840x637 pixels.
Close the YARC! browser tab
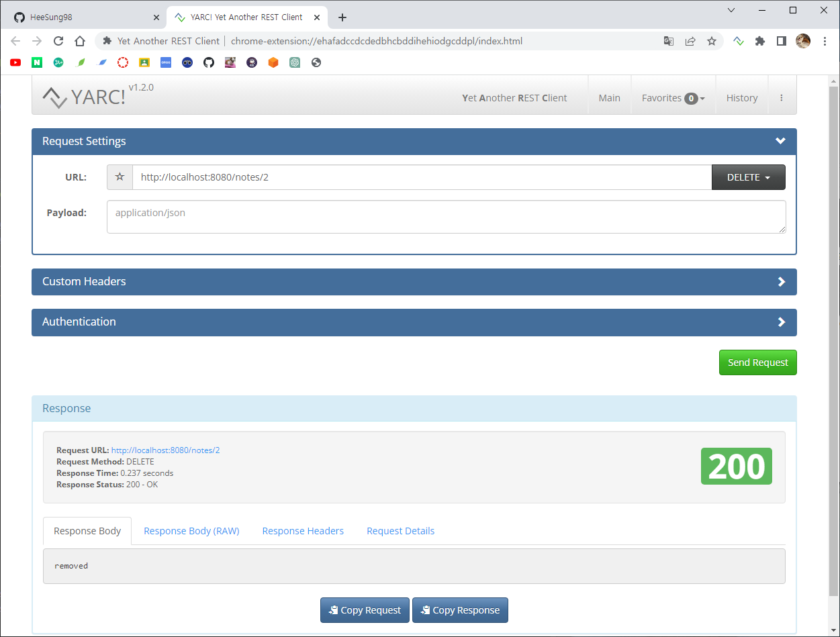[x=317, y=17]
